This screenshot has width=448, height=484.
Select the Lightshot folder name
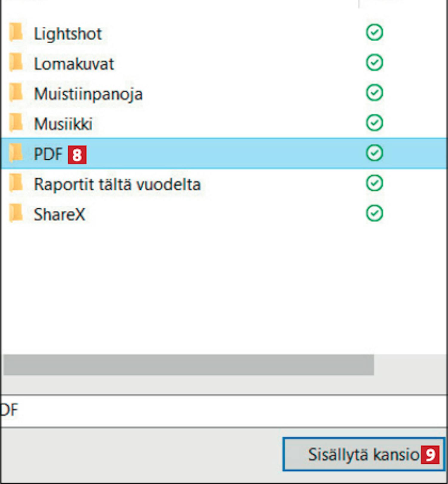(68, 34)
